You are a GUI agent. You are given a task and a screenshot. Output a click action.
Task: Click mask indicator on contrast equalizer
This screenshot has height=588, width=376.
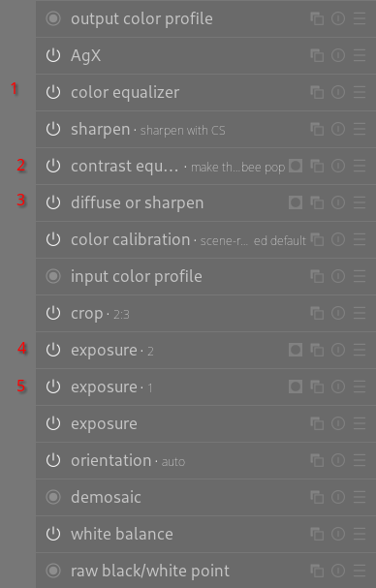pos(296,166)
